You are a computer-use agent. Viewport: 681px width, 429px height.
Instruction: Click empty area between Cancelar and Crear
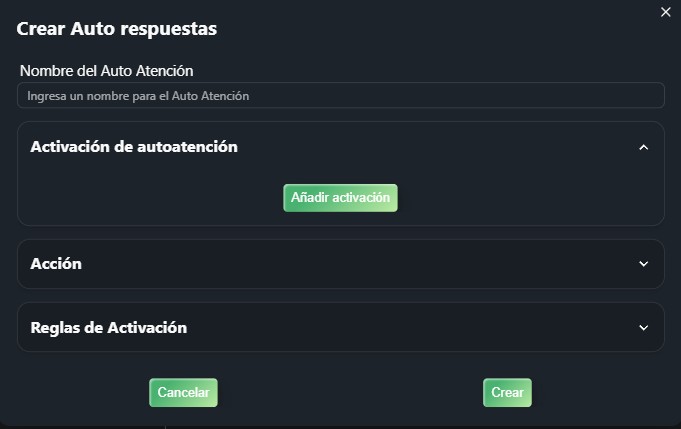tap(350, 393)
